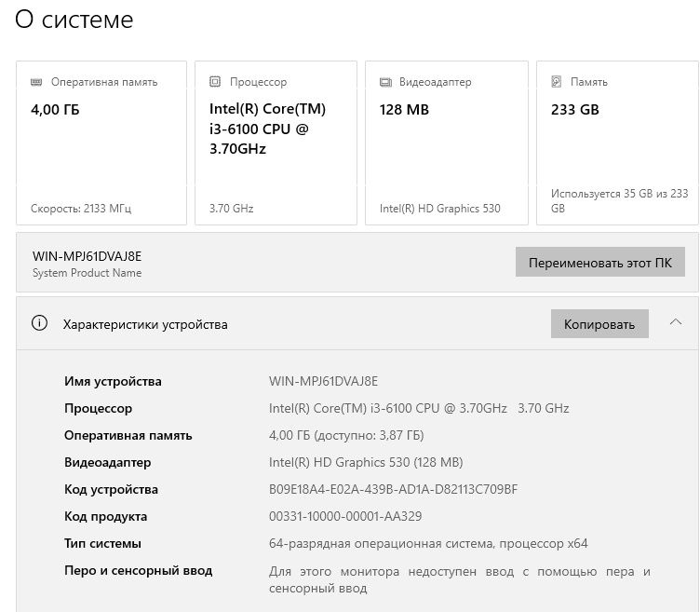Collapse the section using the chevron arrow
This screenshot has width=700, height=612.
point(676,322)
